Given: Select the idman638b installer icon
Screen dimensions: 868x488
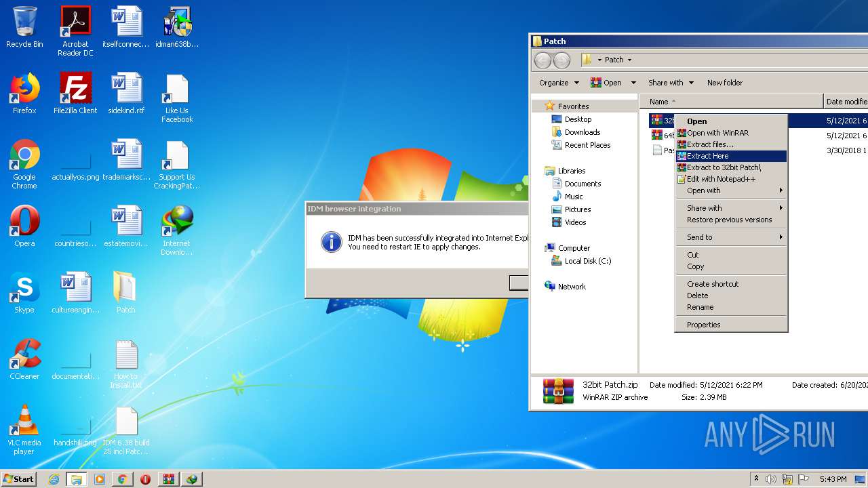Looking at the screenshot, I should tap(177, 27).
